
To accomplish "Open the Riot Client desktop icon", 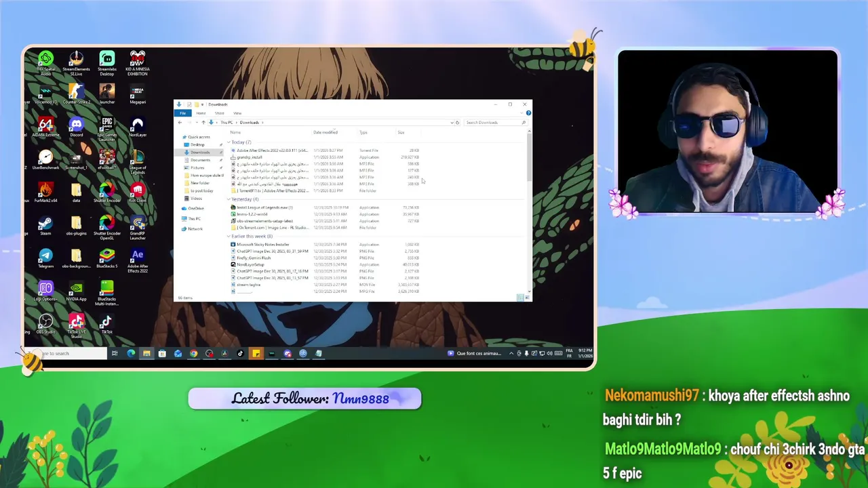I will pos(138,192).
